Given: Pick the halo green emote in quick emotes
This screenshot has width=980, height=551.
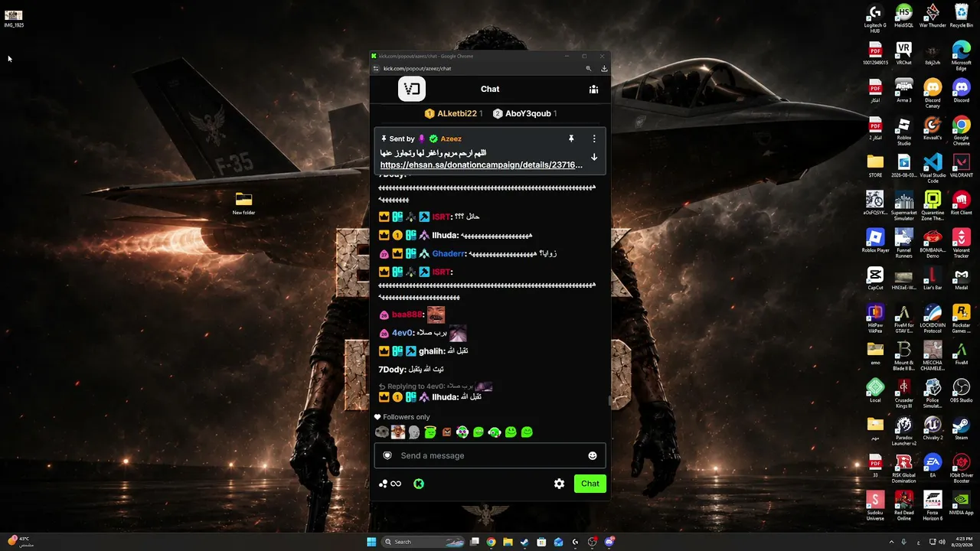Looking at the screenshot, I should pyautogui.click(x=430, y=432).
